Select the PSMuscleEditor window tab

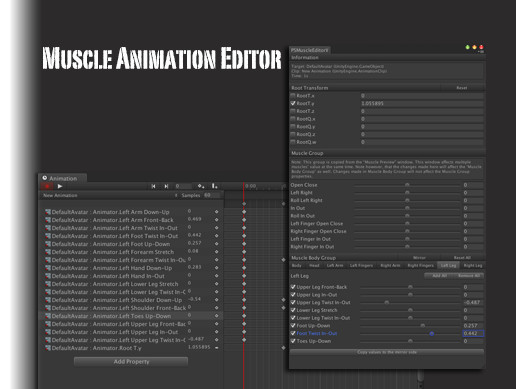[310, 50]
